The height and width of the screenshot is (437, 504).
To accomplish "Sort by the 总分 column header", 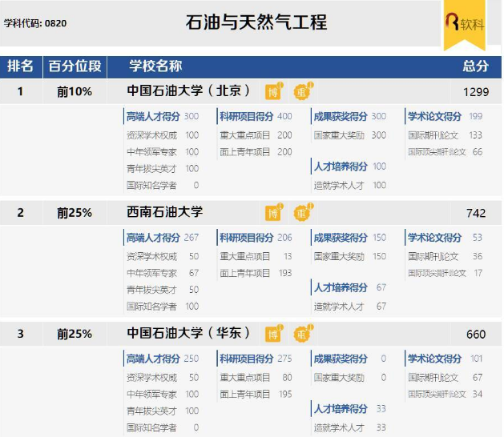I will (474, 66).
